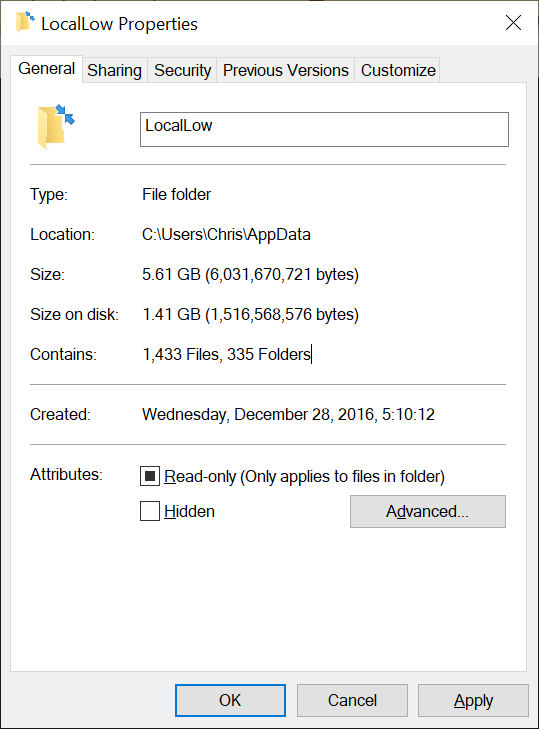Click the Size on disk: label
Image resolution: width=539 pixels, height=729 pixels.
coord(74,315)
